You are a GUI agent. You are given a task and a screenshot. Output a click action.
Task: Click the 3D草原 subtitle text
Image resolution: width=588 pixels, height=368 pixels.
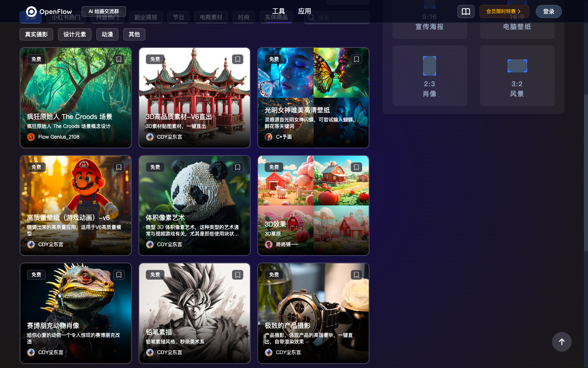[273, 234]
